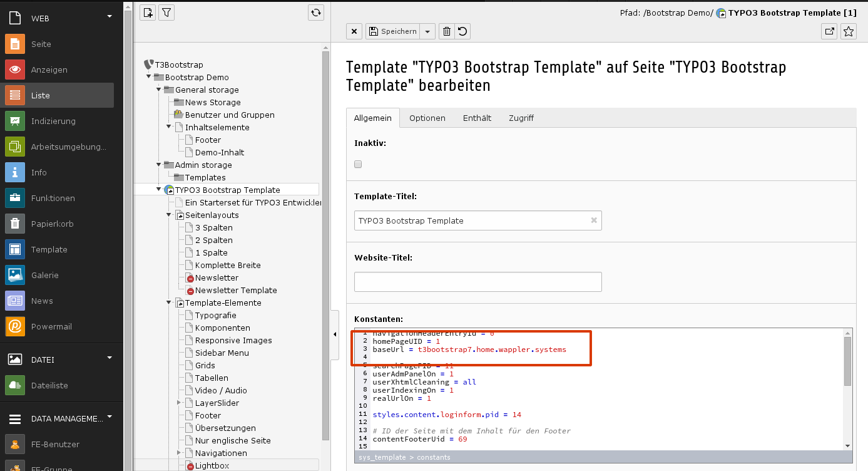This screenshot has height=471, width=868.
Task: Switch to the Zugriff tab
Action: pos(521,118)
